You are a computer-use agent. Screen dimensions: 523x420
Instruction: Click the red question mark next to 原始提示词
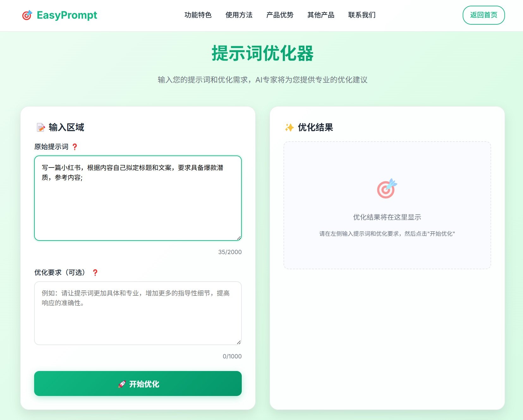click(x=75, y=146)
